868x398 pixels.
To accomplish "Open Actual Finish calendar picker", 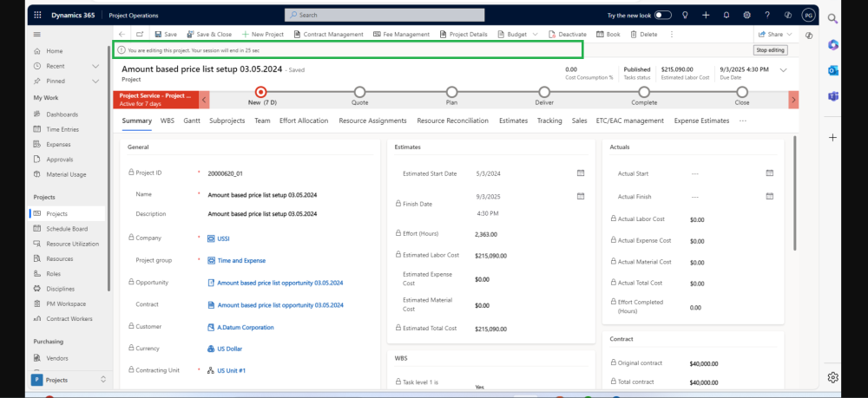I will [x=769, y=196].
